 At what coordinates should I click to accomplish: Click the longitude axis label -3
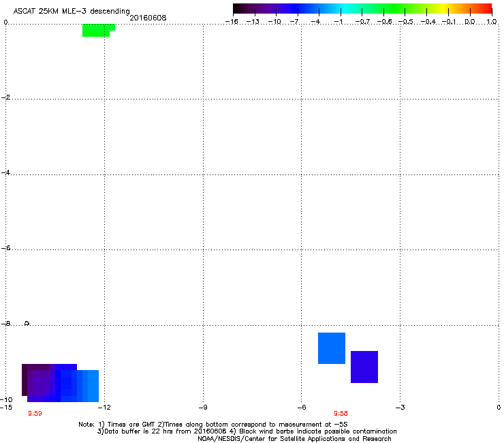pyautogui.click(x=400, y=408)
